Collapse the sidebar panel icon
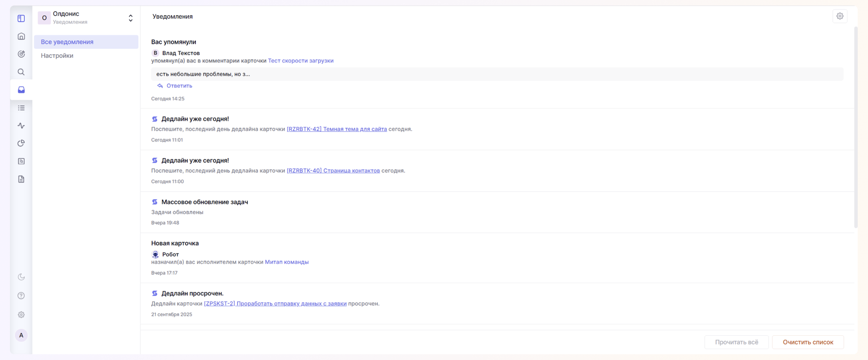Screen dimensions: 868x360 (x=21, y=18)
